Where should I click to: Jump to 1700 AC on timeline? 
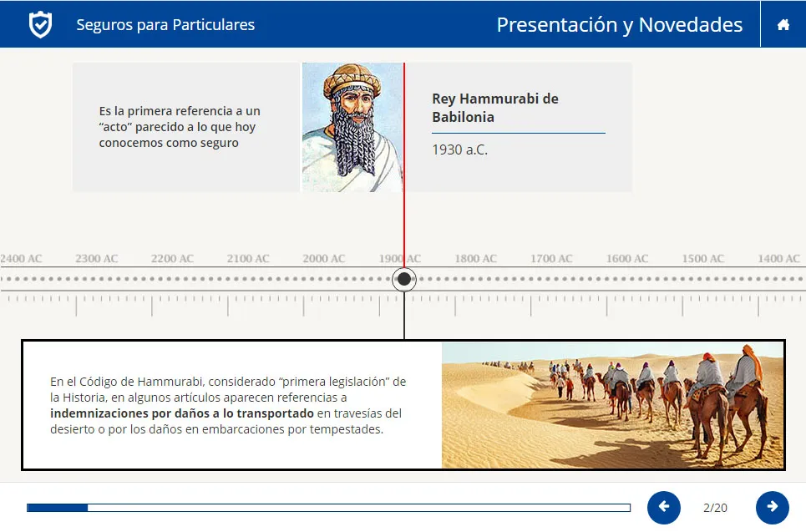click(551, 259)
